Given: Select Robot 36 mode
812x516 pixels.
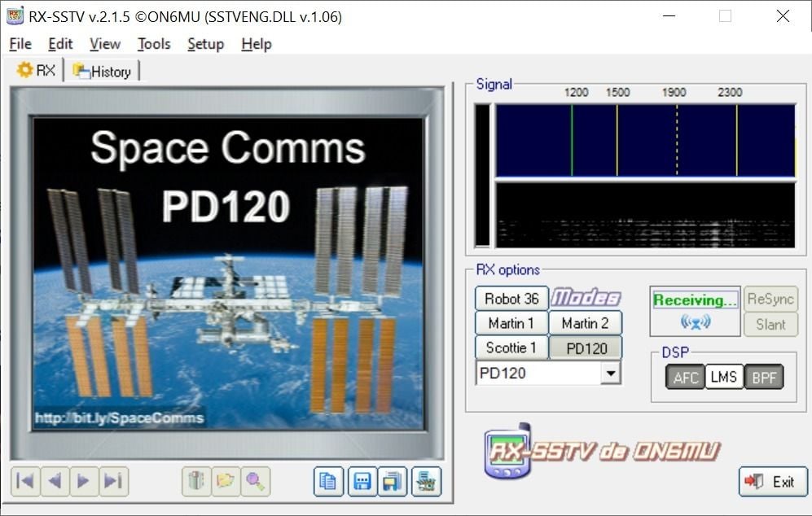Looking at the screenshot, I should coord(511,299).
